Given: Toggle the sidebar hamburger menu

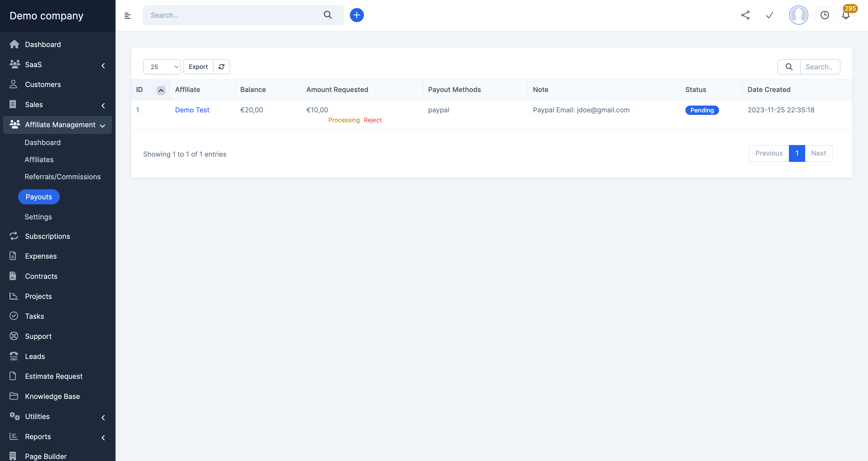Looking at the screenshot, I should (127, 16).
